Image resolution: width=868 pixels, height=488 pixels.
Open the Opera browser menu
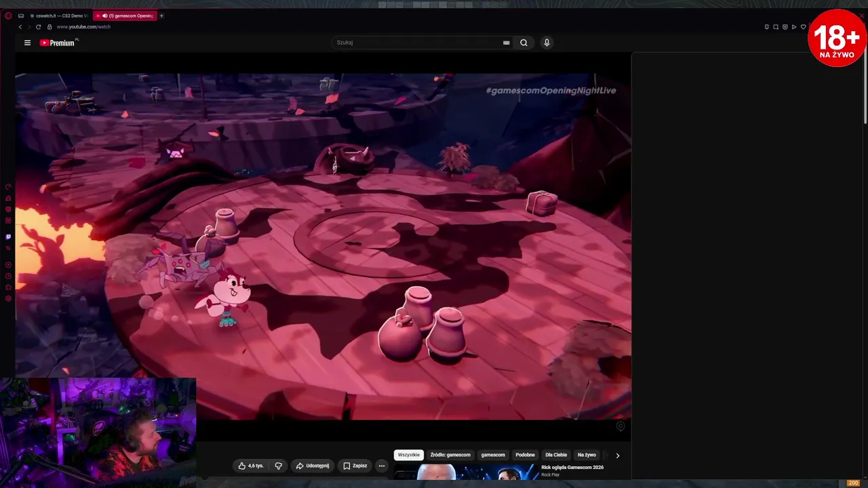[8, 16]
